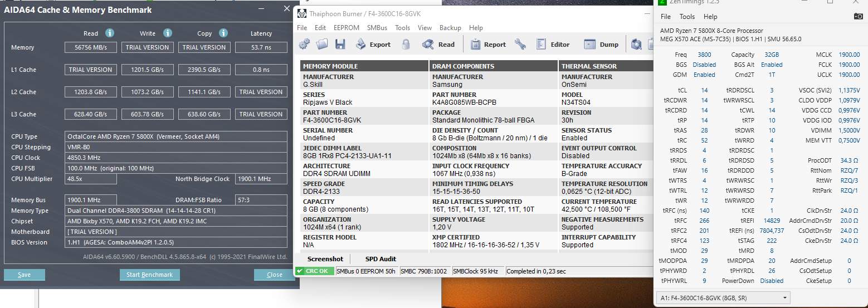Click the green CRC OK status indicator
This screenshot has width=868, height=308.
point(315,271)
